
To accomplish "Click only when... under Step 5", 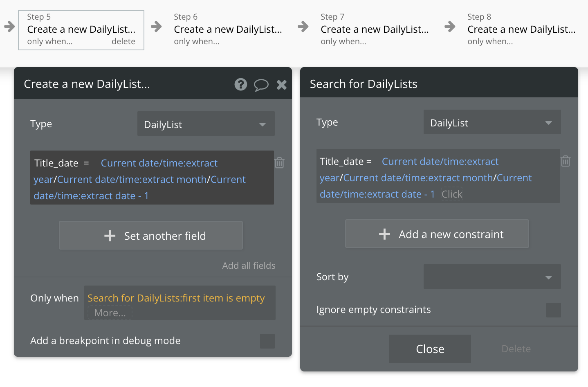I will pyautogui.click(x=50, y=41).
